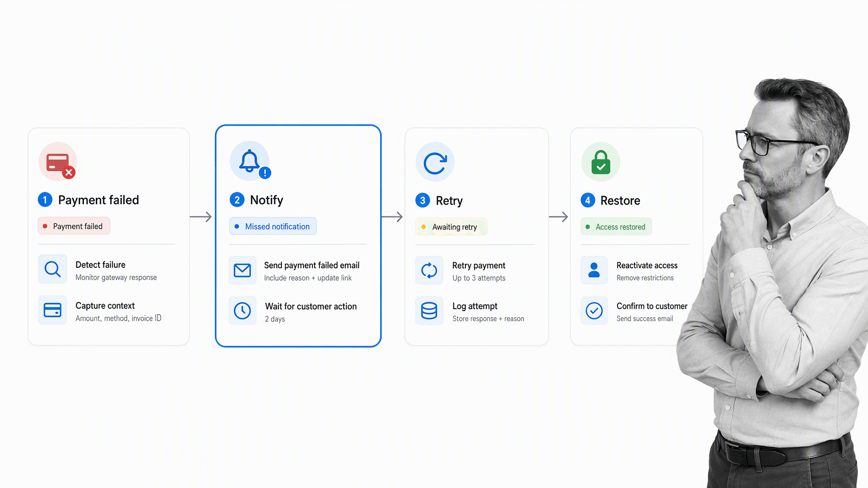868x488 pixels.
Task: Click the circular retry arrow icon
Action: (435, 162)
